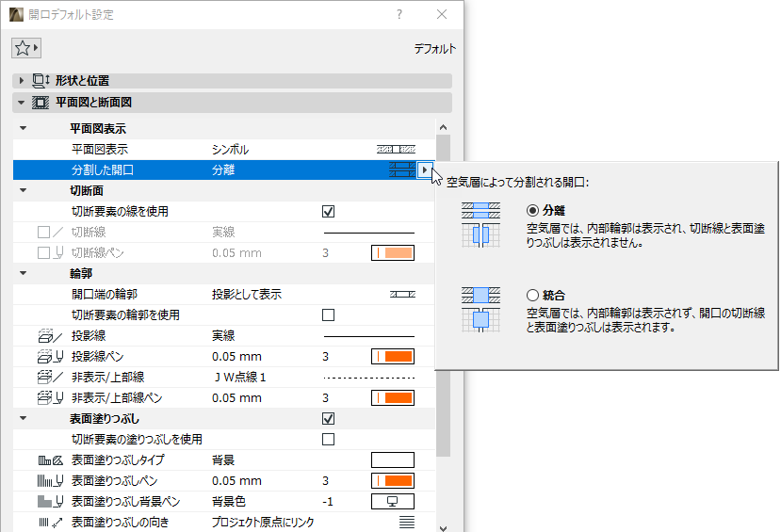This screenshot has height=532, width=781.
Task: Click the 非表示/上部線 dotted line selector
Action: [369, 378]
